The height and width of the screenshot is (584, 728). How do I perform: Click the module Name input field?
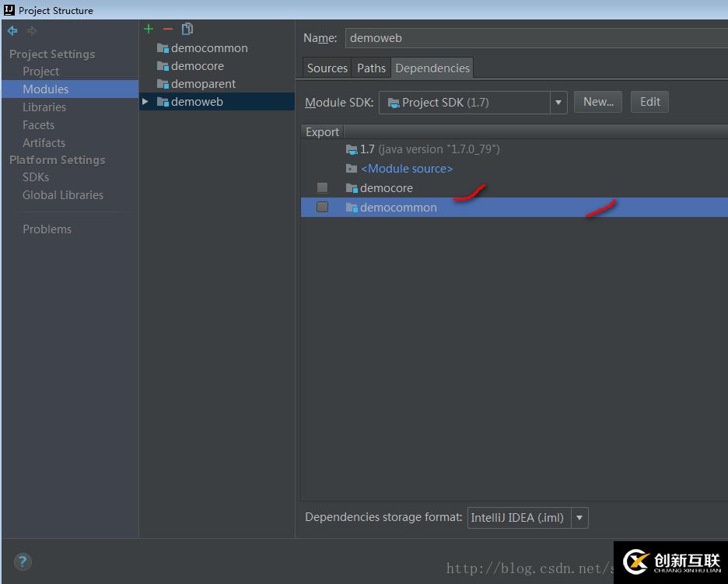(x=536, y=38)
